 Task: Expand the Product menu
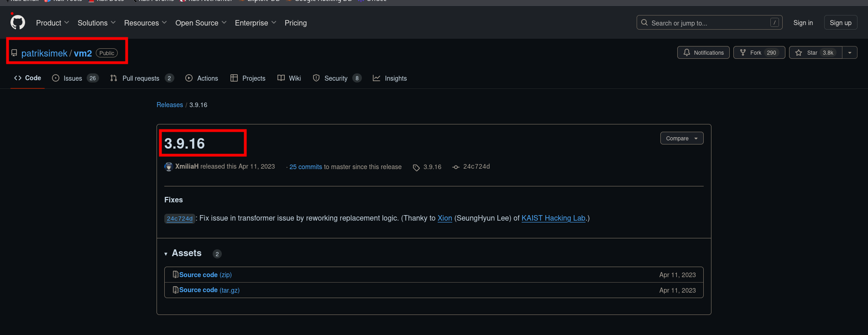[x=52, y=23]
